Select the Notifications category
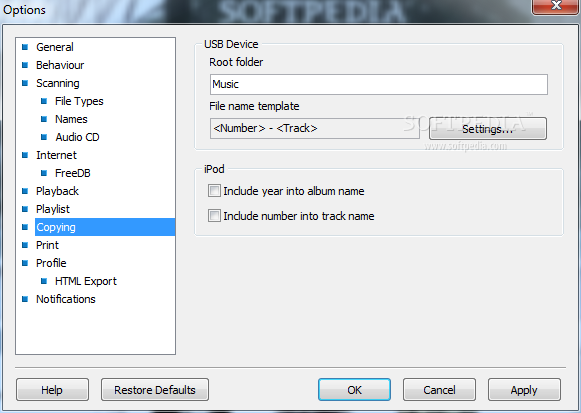The width and height of the screenshot is (581, 413). 66,299
